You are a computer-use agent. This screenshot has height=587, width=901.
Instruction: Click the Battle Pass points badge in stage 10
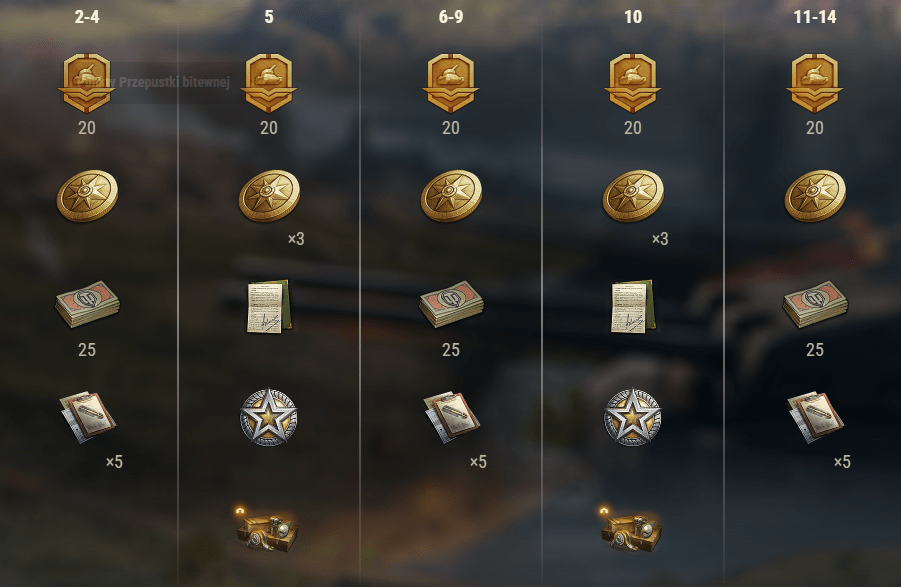pyautogui.click(x=633, y=83)
